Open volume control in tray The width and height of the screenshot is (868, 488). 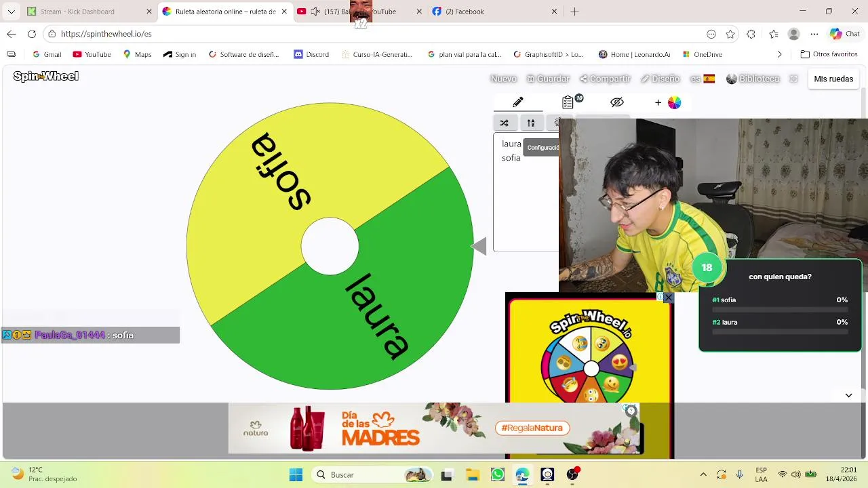[x=795, y=474]
